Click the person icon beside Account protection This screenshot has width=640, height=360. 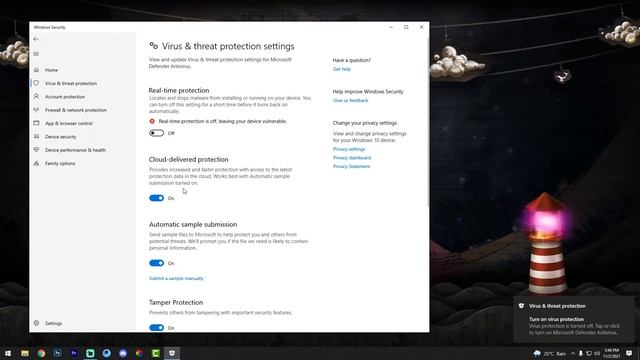pos(36,96)
